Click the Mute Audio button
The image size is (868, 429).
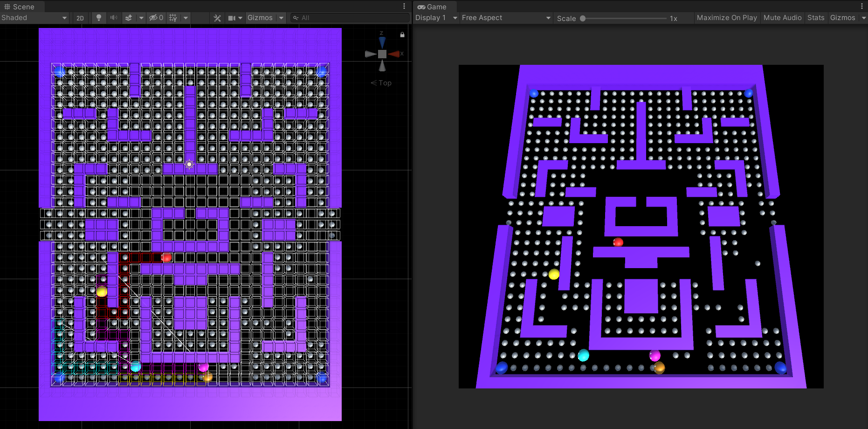click(782, 18)
